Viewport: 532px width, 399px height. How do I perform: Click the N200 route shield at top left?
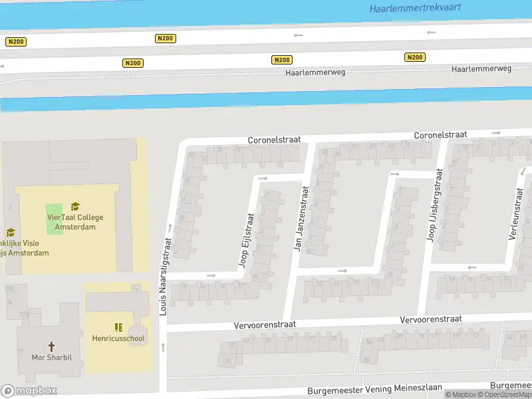coord(16,41)
